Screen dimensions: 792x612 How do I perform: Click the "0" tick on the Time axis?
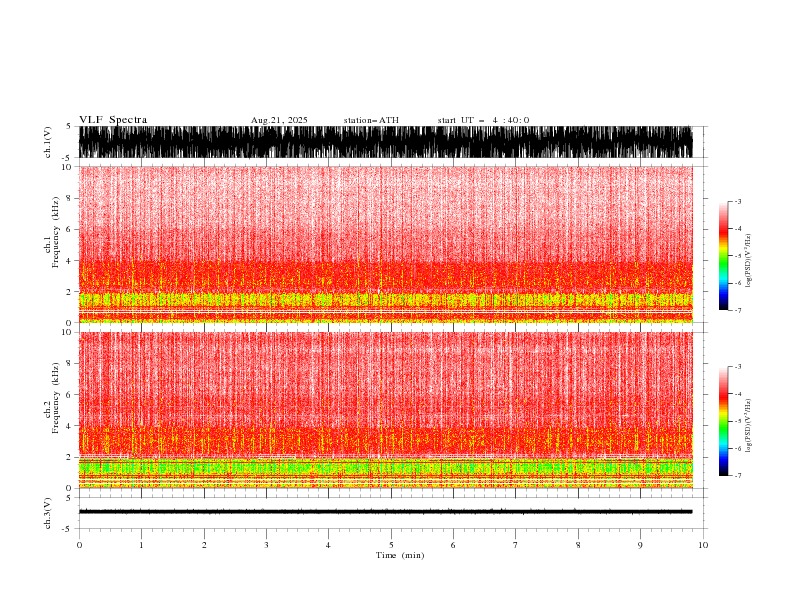point(79,545)
